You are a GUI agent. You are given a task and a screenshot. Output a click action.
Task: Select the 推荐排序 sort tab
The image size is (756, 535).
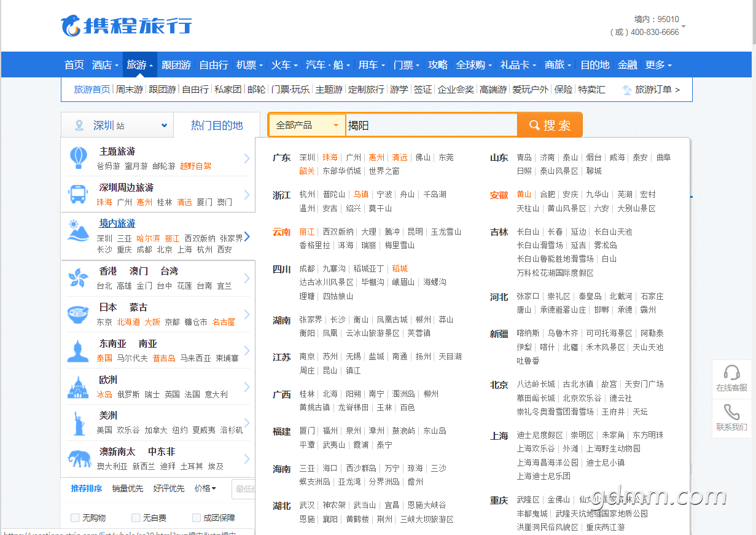tap(87, 488)
